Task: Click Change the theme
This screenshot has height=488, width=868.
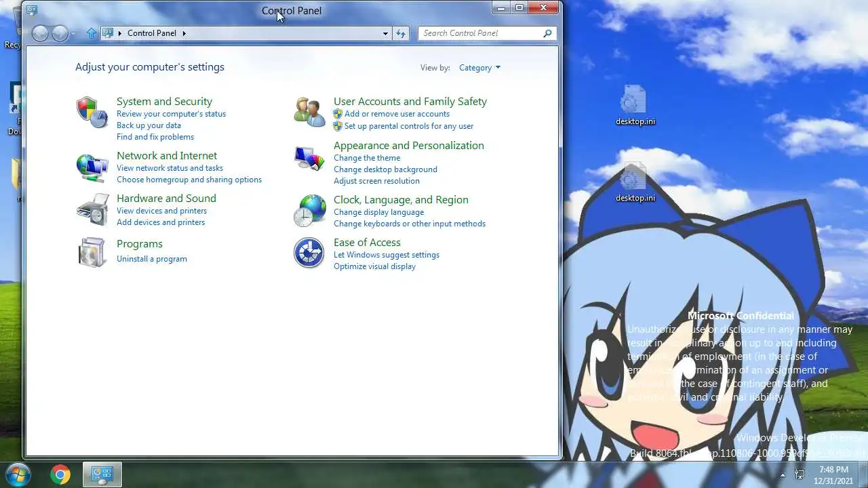Action: click(x=367, y=158)
